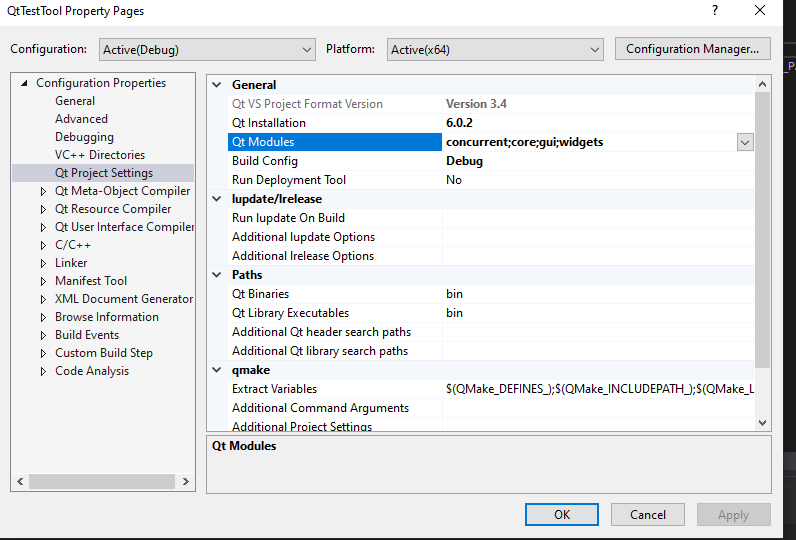Click the Run Deployment Tool property
The image size is (796, 540).
pos(491,180)
